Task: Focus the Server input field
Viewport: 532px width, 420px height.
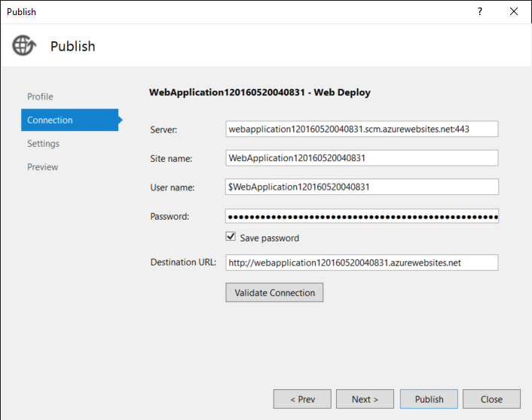Action: [362, 129]
